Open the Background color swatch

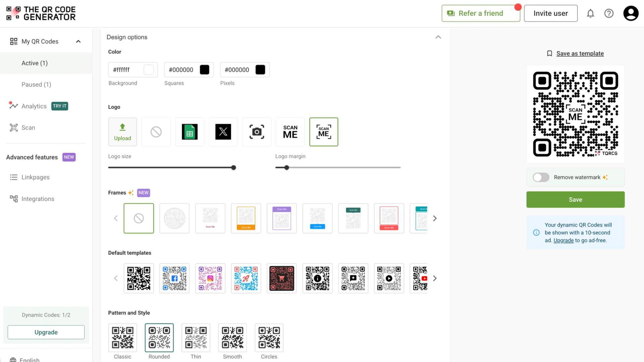(x=149, y=70)
